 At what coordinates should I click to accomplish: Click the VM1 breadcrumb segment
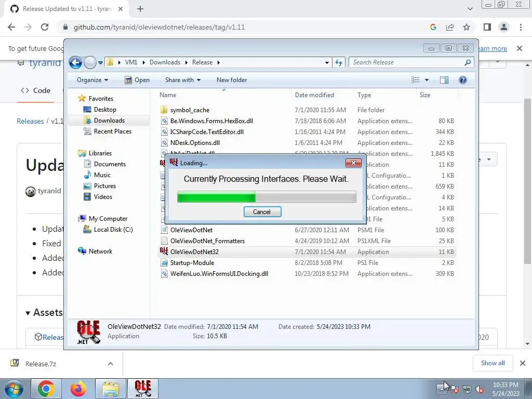click(131, 62)
